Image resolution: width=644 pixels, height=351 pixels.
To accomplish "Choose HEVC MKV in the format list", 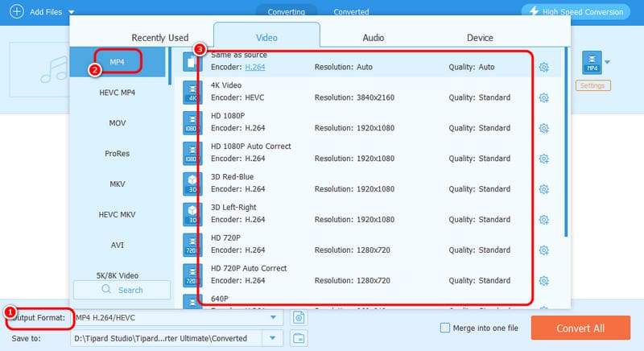I will [x=117, y=214].
